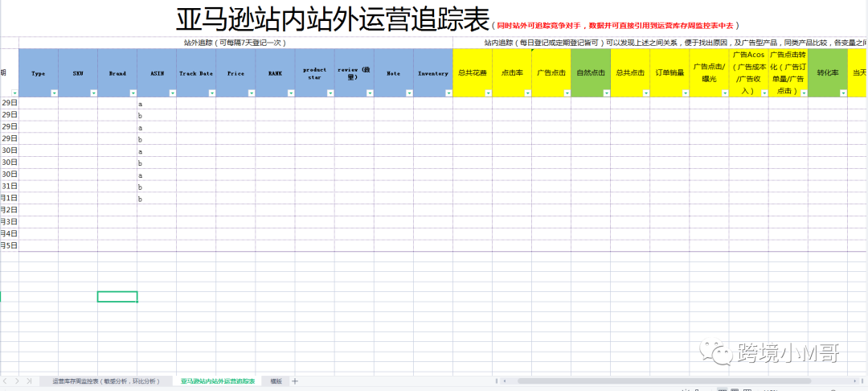This screenshot has height=391, width=868.
Task: Click the horizontal scrollbar left arrow
Action: (x=504, y=381)
